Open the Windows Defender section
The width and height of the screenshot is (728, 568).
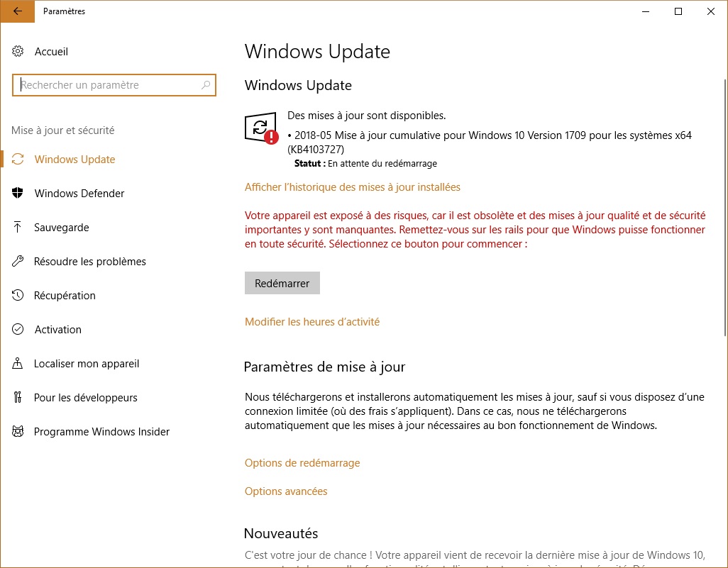point(79,194)
